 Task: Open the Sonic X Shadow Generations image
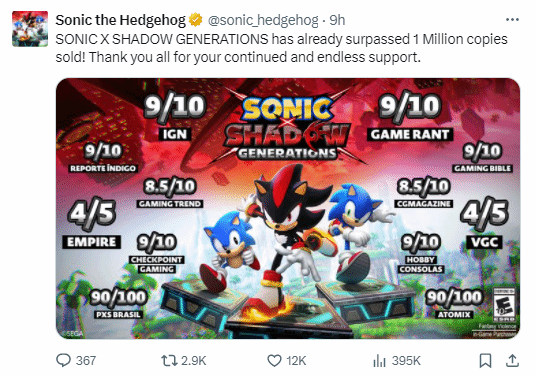(x=288, y=208)
